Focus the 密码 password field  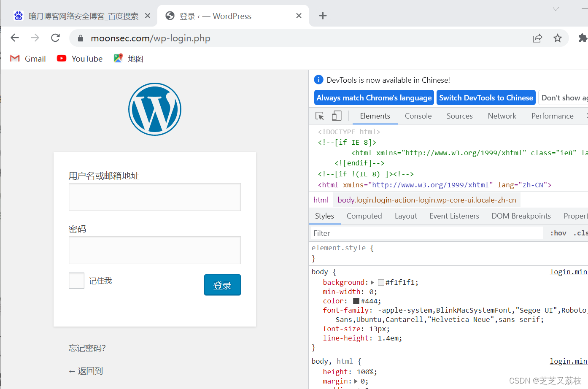155,250
